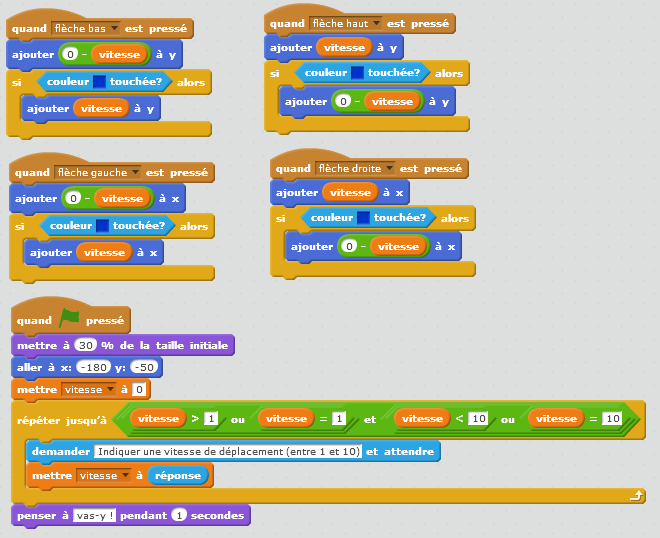This screenshot has width=660, height=538.
Task: Pick the blue color swatch in flèche haut script
Action: [x=357, y=73]
